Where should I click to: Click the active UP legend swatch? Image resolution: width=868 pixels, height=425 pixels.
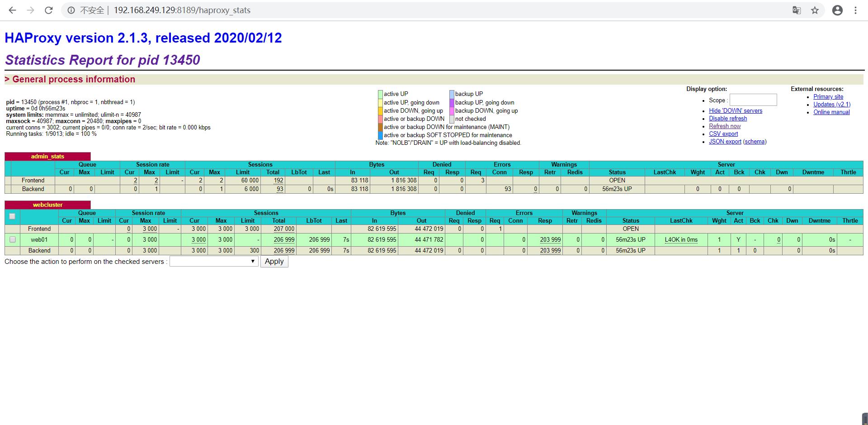[x=380, y=94]
